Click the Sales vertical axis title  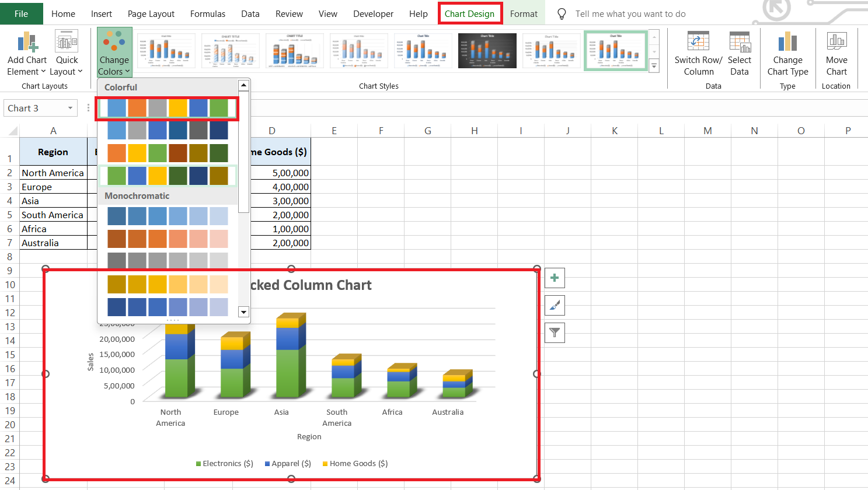[x=90, y=362]
